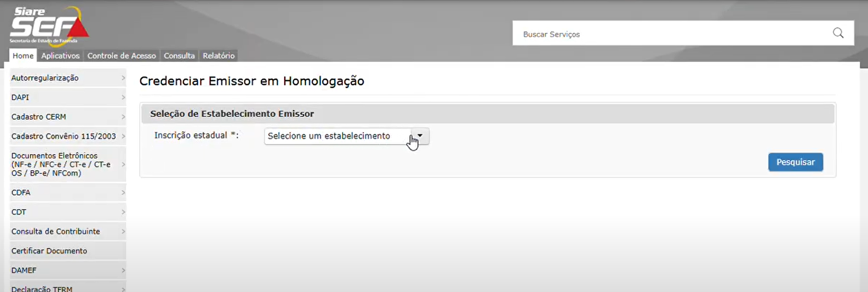Open the Relatório tab
Viewport: 868px width, 292px height.
(218, 56)
